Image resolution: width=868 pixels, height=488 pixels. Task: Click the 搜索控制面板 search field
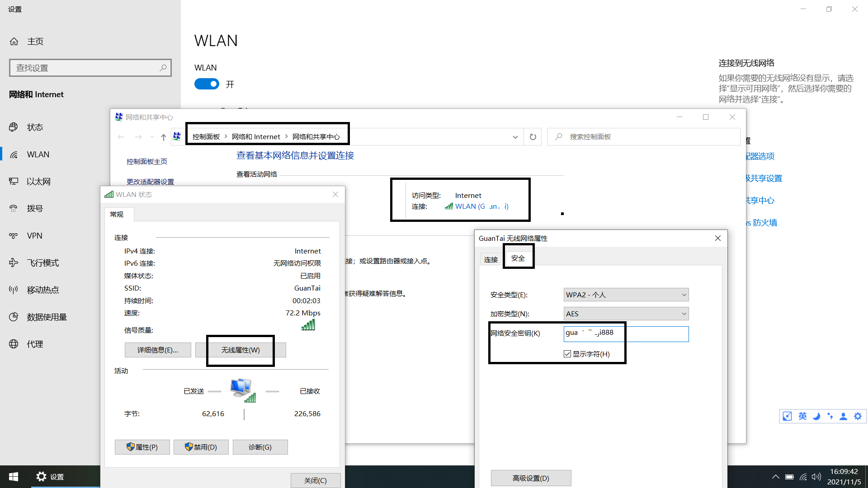[644, 136]
